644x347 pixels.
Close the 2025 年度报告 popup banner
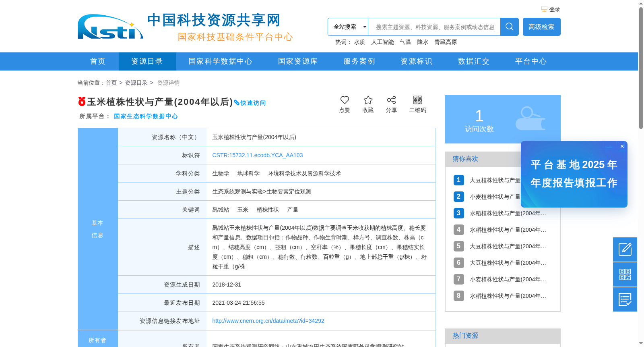coord(622,146)
